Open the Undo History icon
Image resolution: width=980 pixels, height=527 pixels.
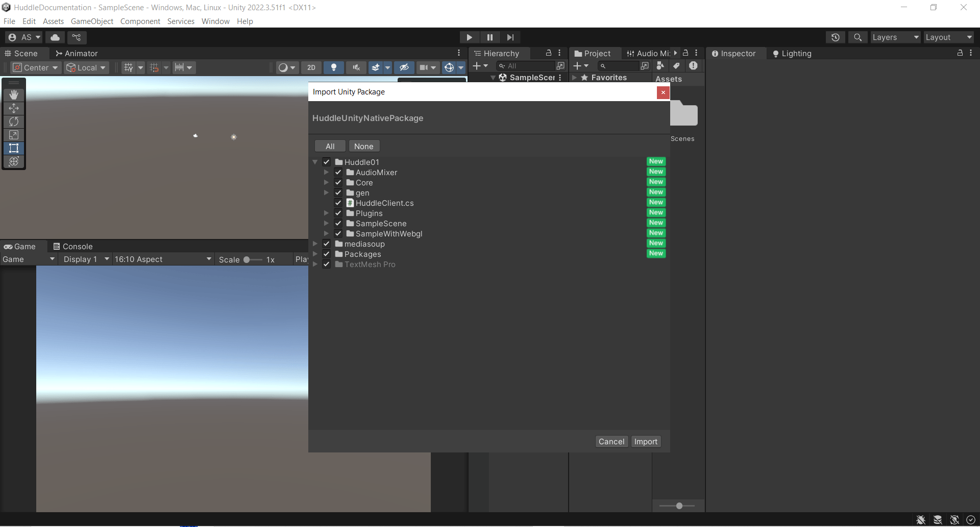pos(835,37)
